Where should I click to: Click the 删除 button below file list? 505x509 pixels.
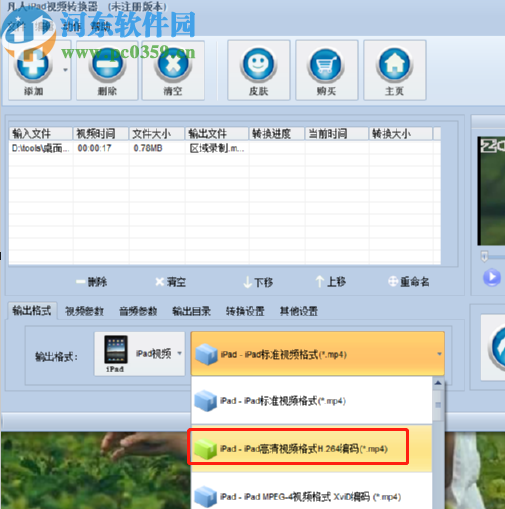pyautogui.click(x=91, y=282)
